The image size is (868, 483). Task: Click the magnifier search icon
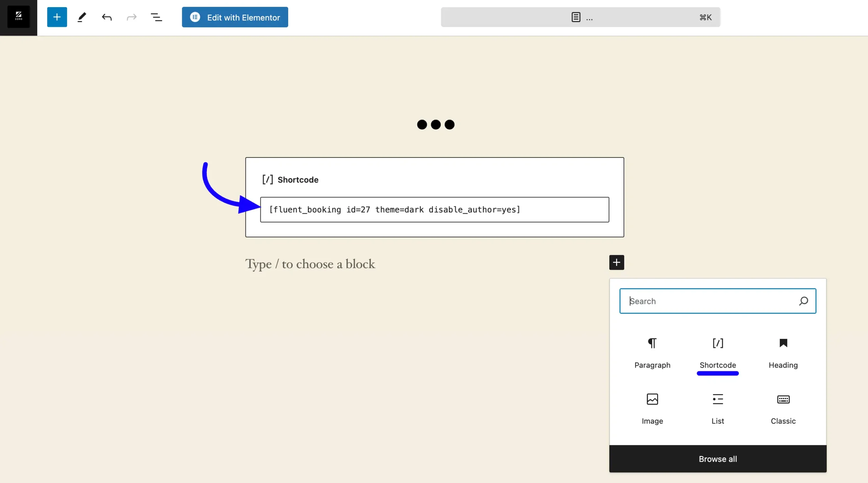(804, 301)
